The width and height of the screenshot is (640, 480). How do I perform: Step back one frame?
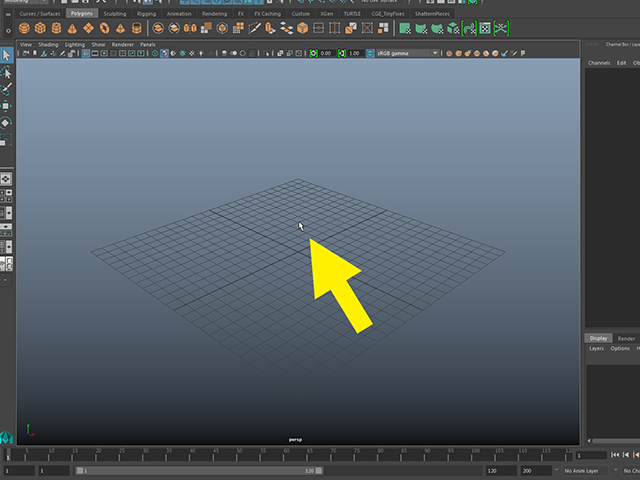click(x=626, y=455)
